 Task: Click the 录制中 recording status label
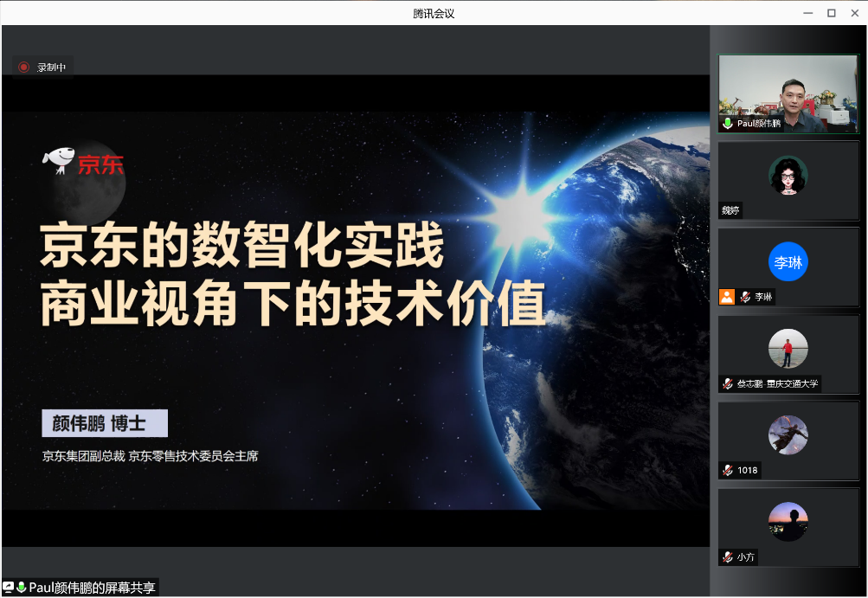(51, 68)
